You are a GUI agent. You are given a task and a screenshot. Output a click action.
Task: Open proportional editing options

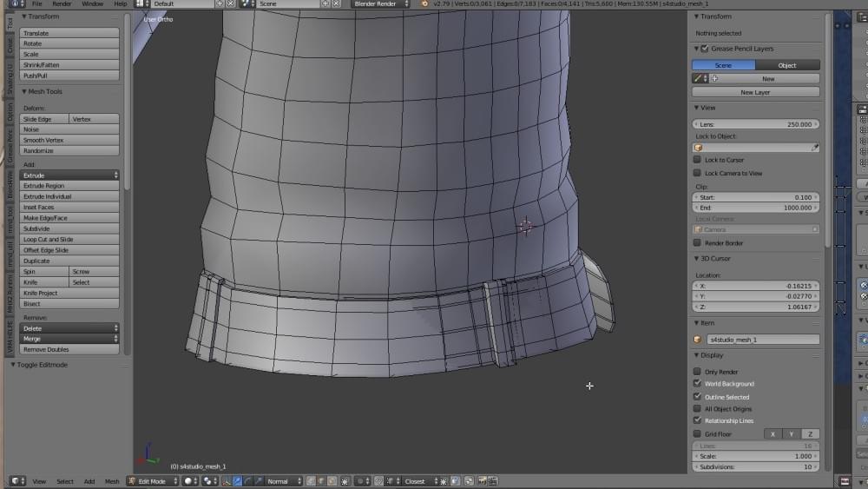click(362, 480)
